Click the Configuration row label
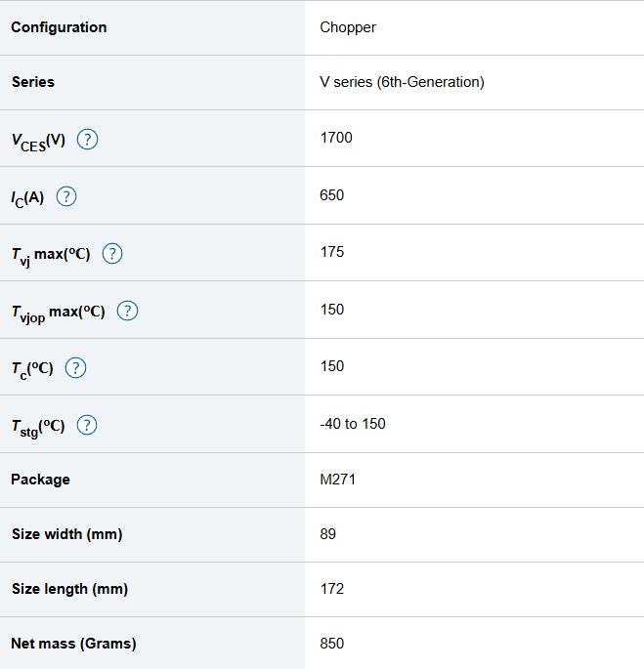 coord(59,27)
